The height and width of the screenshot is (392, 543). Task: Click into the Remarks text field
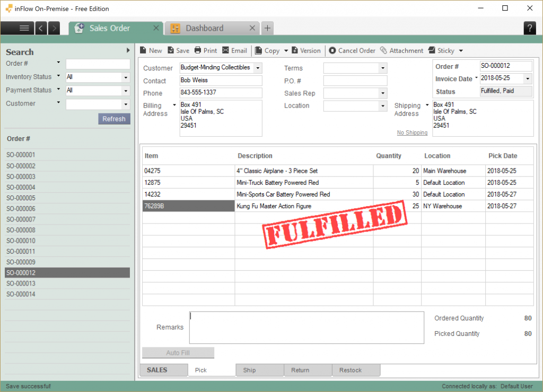[306, 327]
